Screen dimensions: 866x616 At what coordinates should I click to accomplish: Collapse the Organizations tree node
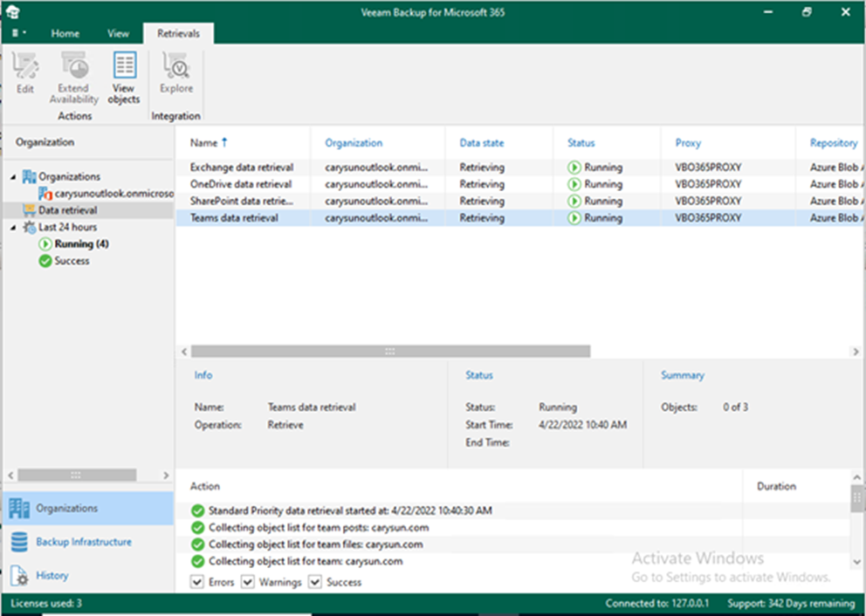[13, 176]
